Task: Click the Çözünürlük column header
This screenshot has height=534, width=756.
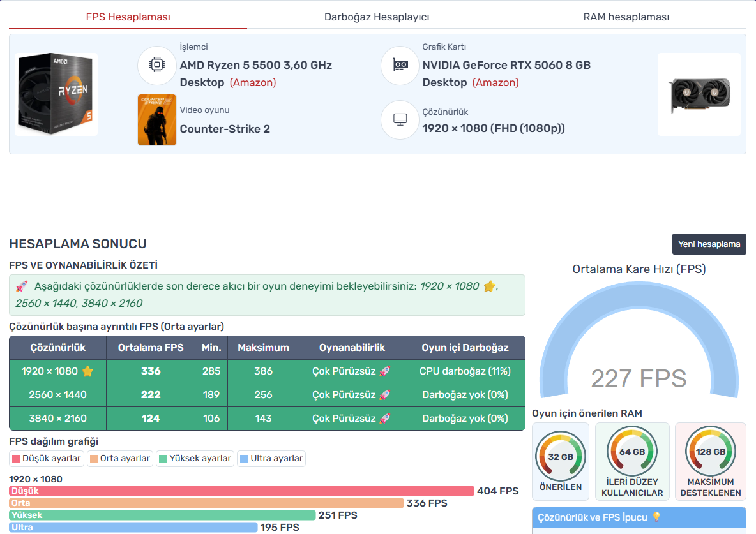Action: [x=58, y=348]
